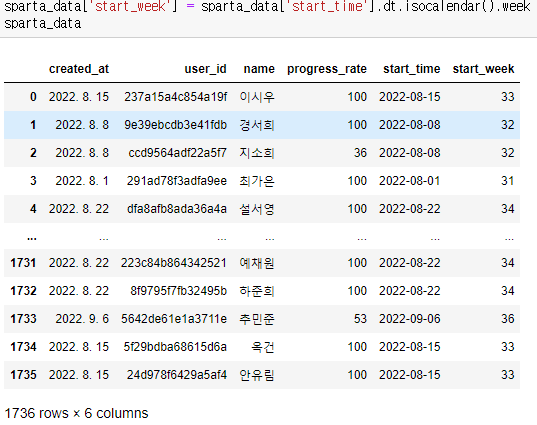Image resolution: width=537 pixels, height=425 pixels.
Task: Click row index 1733
Action: 23,319
